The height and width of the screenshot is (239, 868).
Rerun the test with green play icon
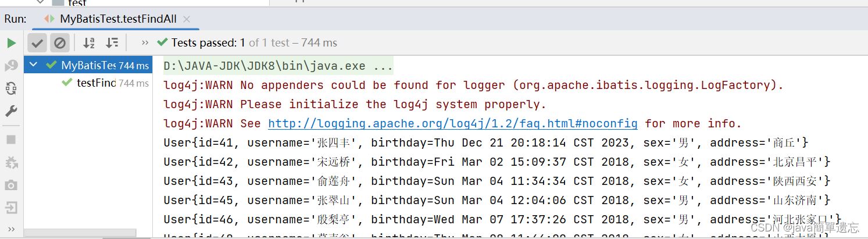pyautogui.click(x=11, y=43)
